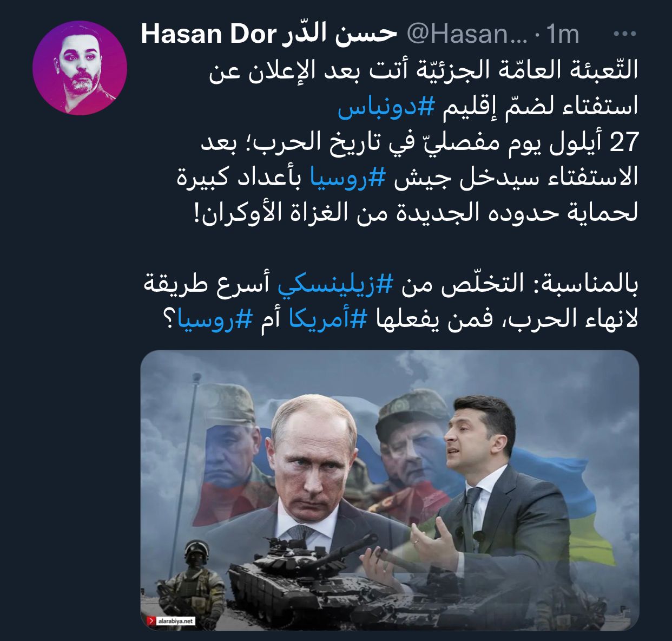Open Hasan Dor's profile avatar
The image size is (672, 641).
point(80,68)
